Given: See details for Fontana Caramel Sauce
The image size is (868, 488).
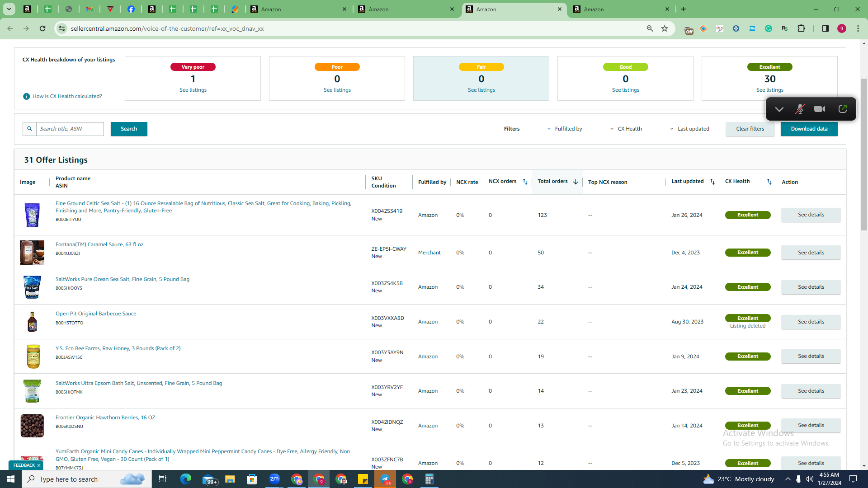Looking at the screenshot, I should click(x=811, y=253).
